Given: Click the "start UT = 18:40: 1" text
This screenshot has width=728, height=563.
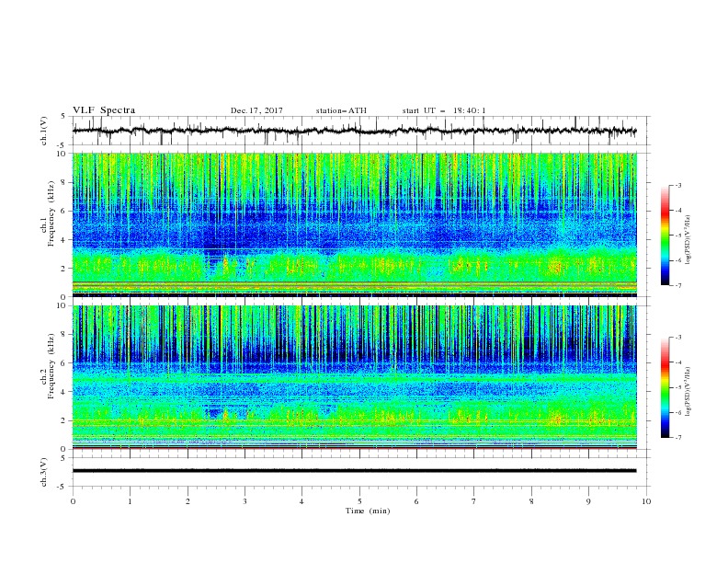Looking at the screenshot, I should pos(444,110).
